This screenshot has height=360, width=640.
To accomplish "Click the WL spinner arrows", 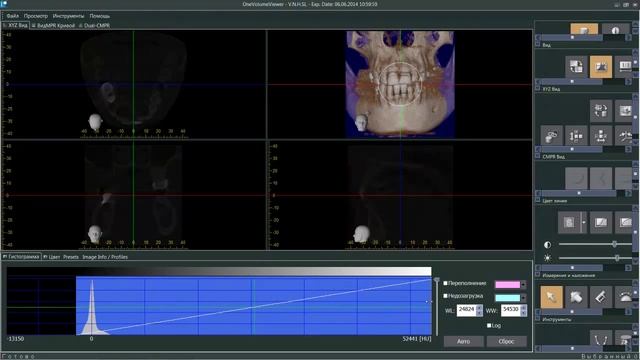I will (x=479, y=310).
